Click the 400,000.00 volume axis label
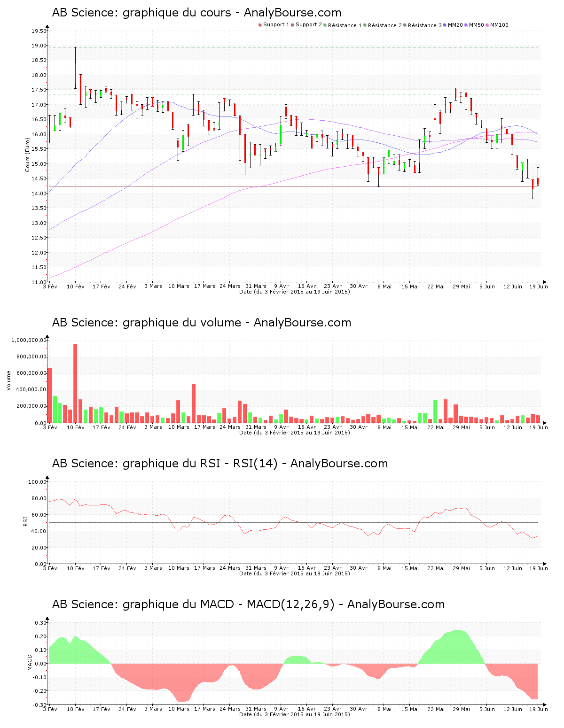Screen dimensions: 564x728 point(31,389)
